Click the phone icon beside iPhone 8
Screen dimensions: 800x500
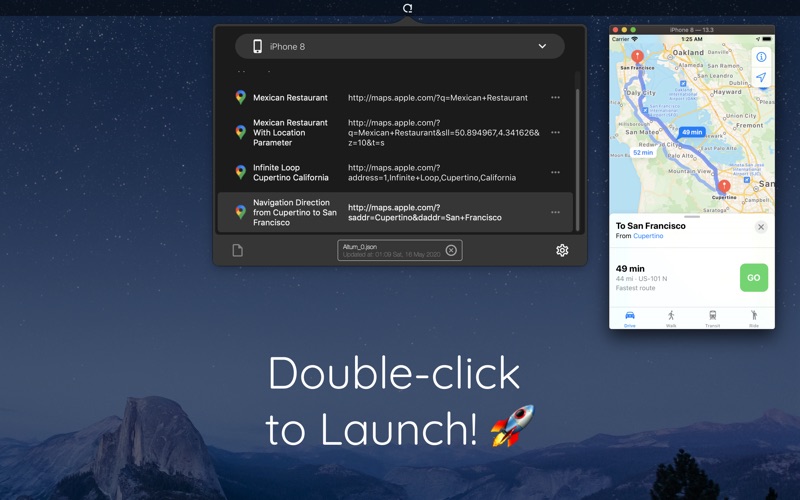(x=258, y=46)
